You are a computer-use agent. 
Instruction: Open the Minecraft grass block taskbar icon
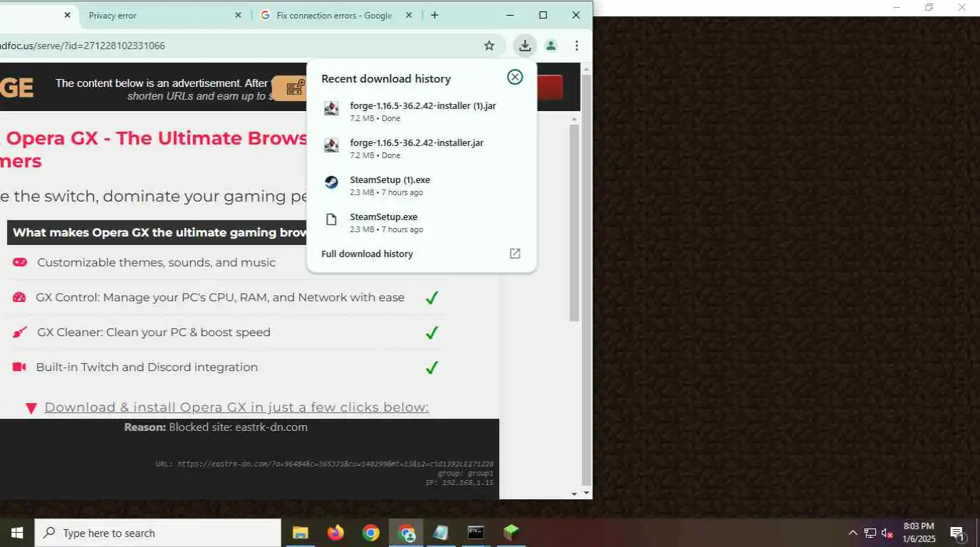(511, 533)
